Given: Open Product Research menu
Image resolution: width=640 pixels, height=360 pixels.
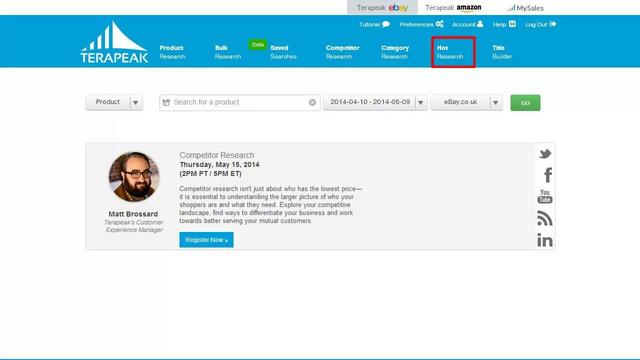Looking at the screenshot, I should point(172,52).
